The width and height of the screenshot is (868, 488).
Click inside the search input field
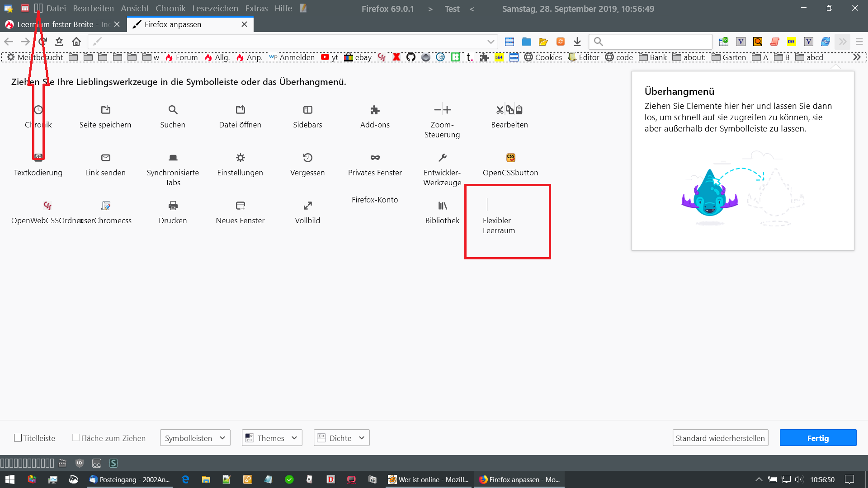[x=656, y=42]
